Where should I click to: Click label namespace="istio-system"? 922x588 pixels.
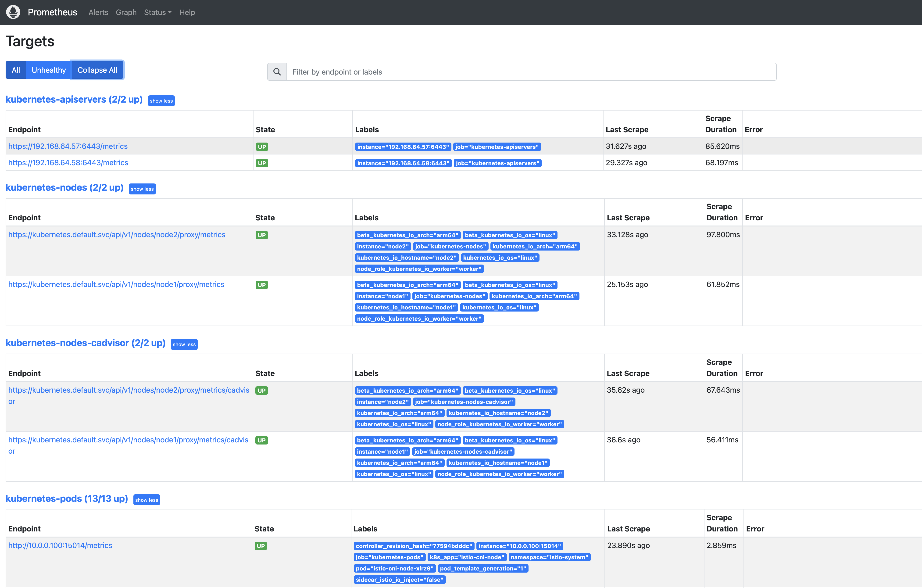[550, 557]
